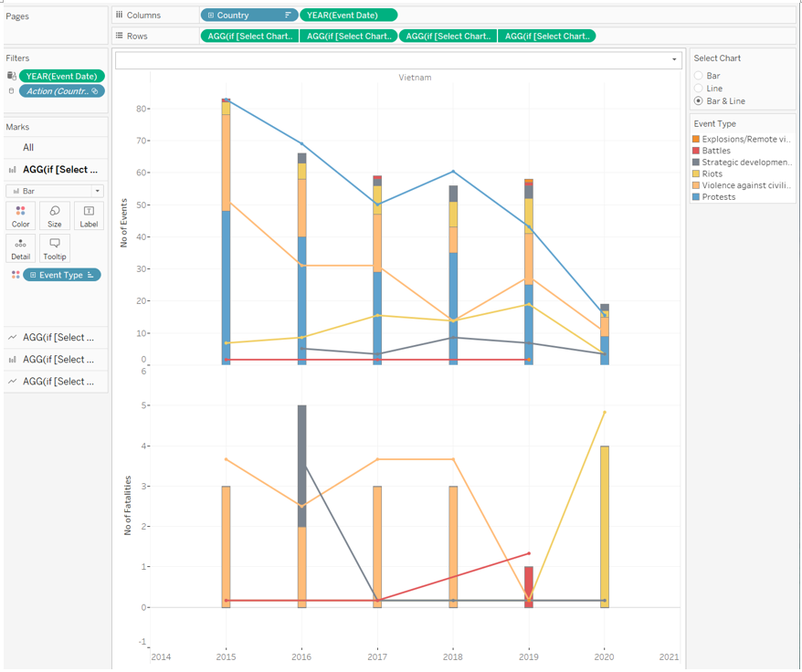Open the Detail mark property

coord(21,248)
